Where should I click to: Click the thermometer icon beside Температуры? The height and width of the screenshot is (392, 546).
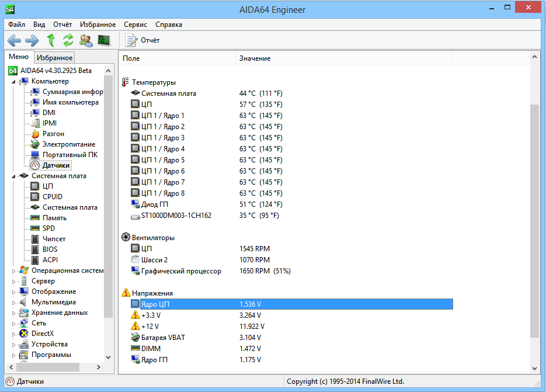(126, 82)
